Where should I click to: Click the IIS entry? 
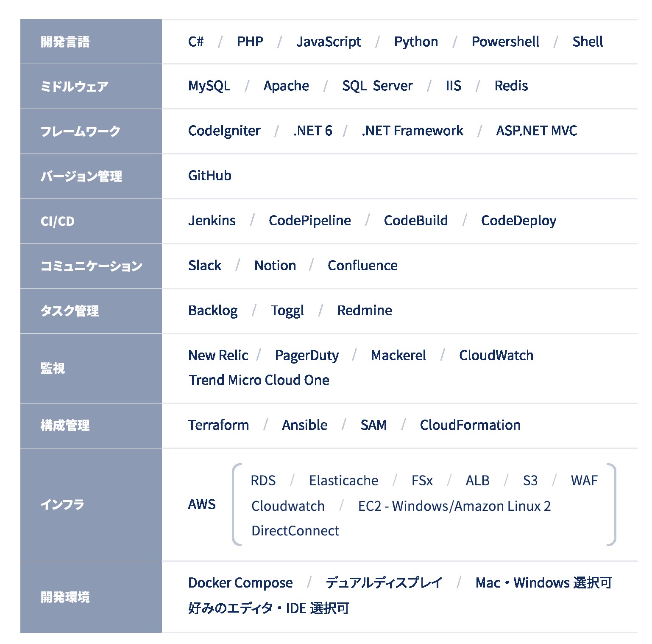453,86
